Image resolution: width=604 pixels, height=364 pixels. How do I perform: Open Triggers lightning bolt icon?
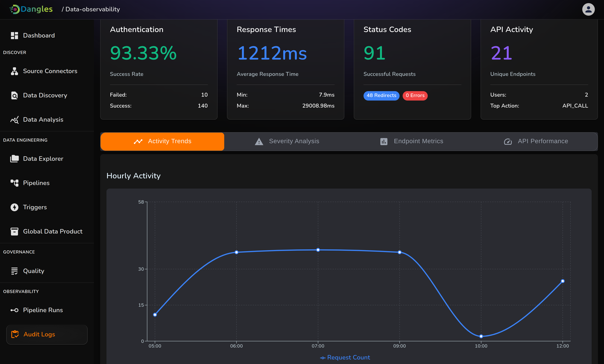(x=14, y=207)
